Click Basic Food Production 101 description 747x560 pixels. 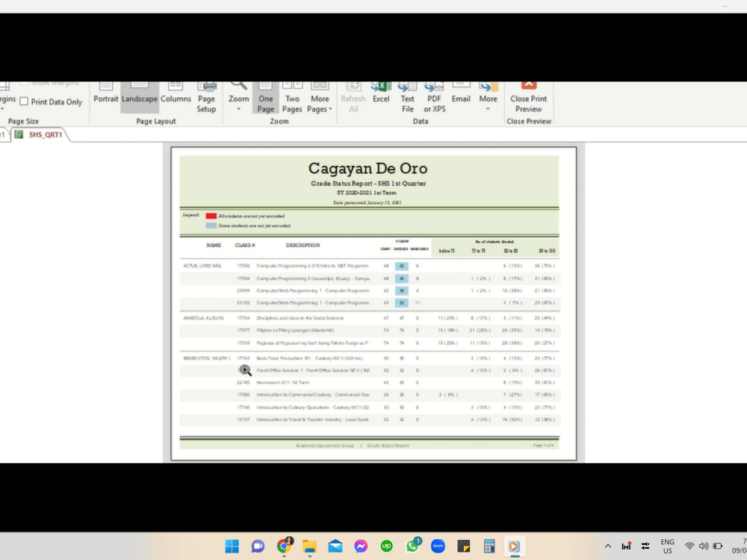310,358
